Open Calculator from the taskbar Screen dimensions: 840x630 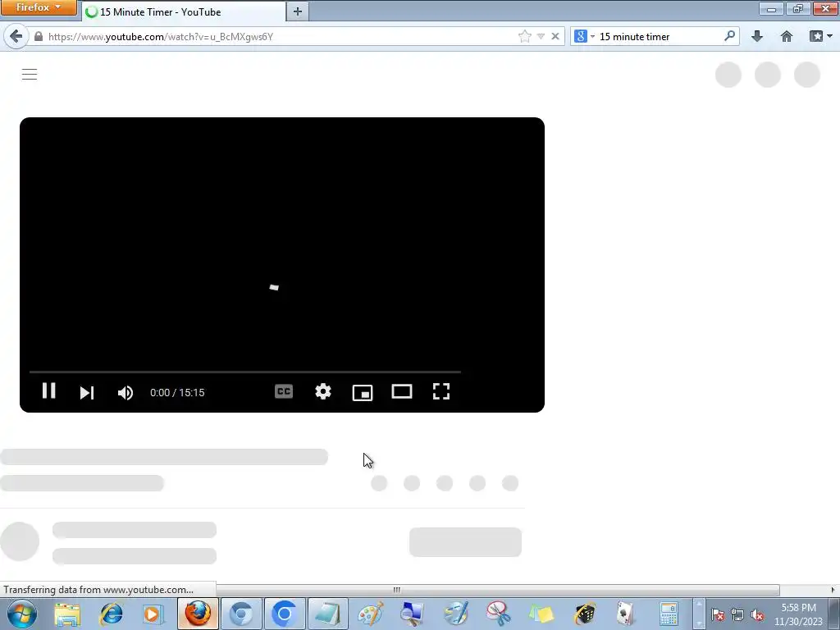coord(669,614)
